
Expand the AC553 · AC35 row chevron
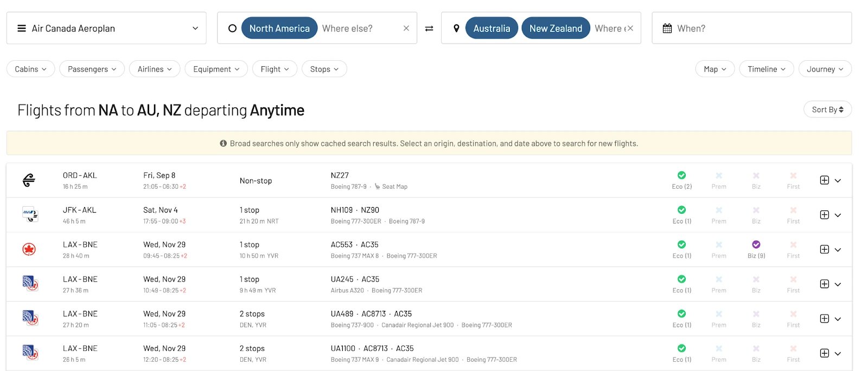(838, 250)
